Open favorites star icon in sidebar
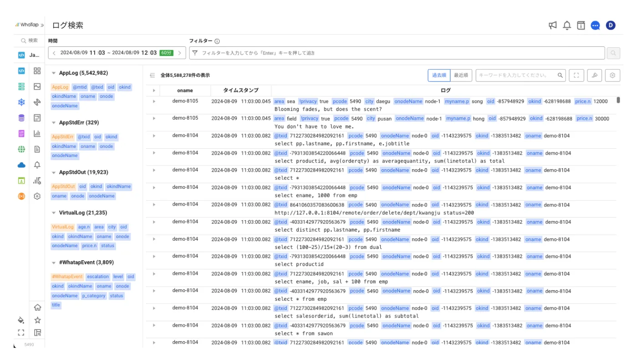Image resolution: width=637 pixels, height=364 pixels. coord(37,320)
